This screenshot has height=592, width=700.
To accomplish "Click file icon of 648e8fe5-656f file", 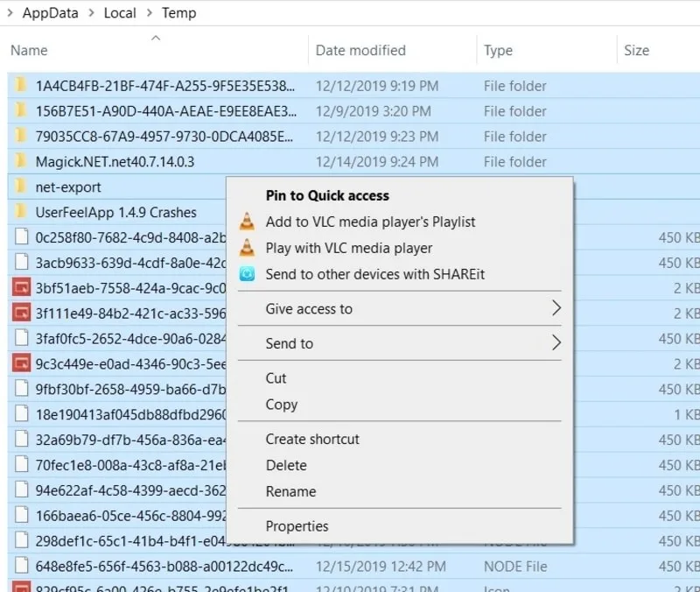I will click(x=21, y=566).
